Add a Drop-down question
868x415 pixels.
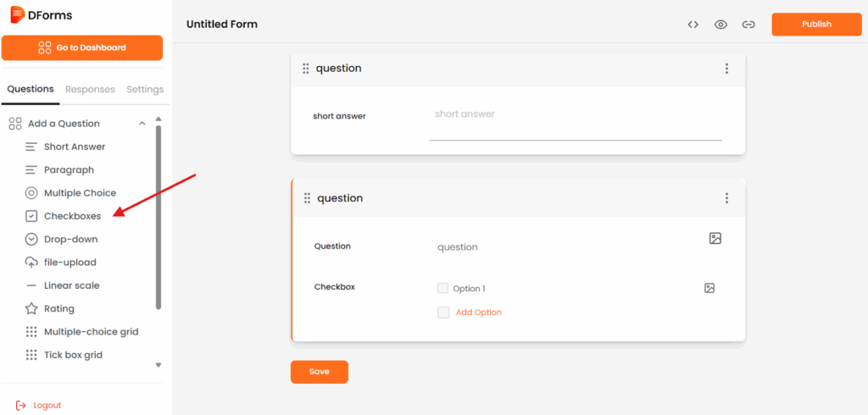click(x=70, y=239)
